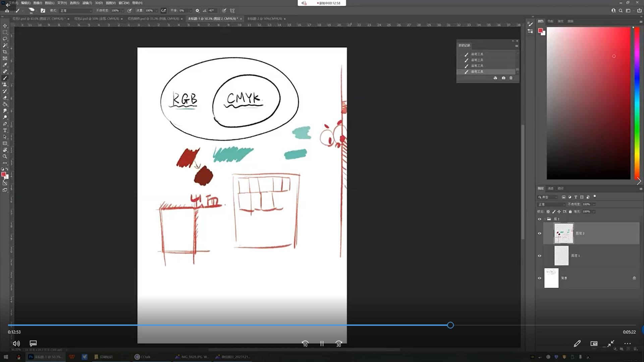Select the Horizontal Type tool
The height and width of the screenshot is (362, 644).
tap(5, 130)
